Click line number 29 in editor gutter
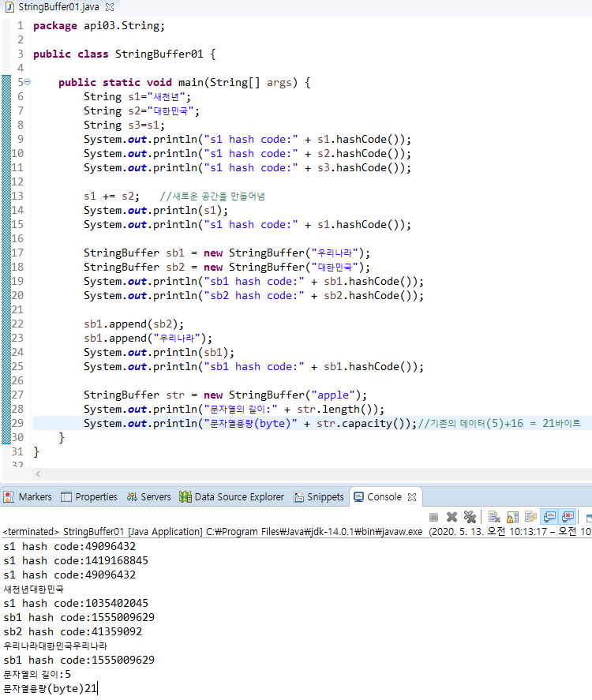592x700 pixels. [17, 423]
